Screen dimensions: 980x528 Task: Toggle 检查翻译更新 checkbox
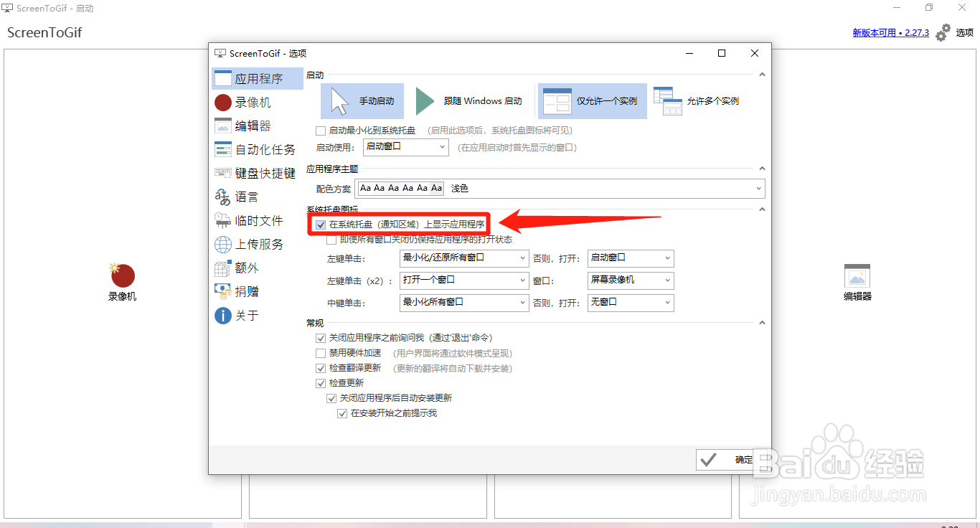321,368
